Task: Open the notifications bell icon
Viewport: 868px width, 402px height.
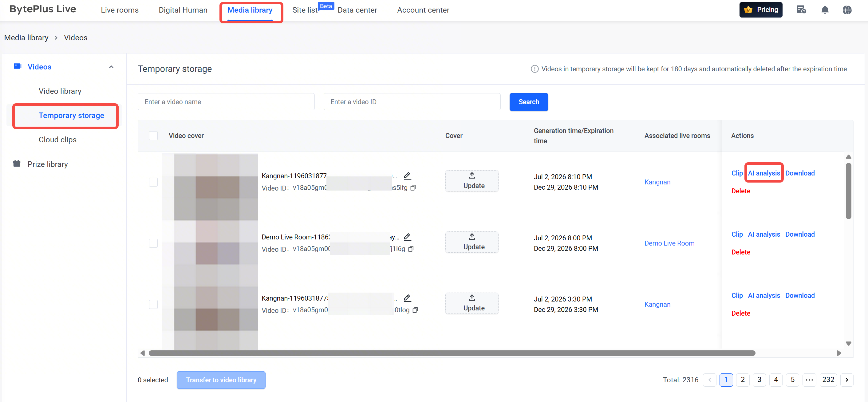Action: point(825,10)
